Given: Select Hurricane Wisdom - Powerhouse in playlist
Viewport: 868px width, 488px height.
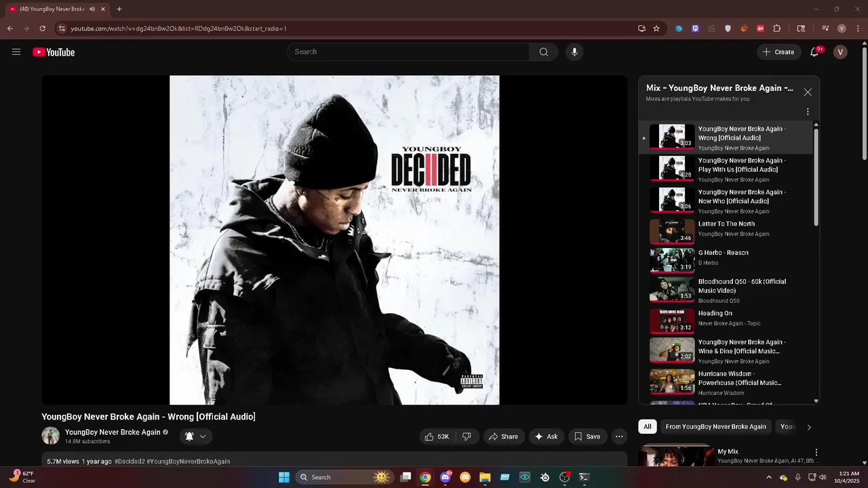Looking at the screenshot, I should tap(726, 383).
